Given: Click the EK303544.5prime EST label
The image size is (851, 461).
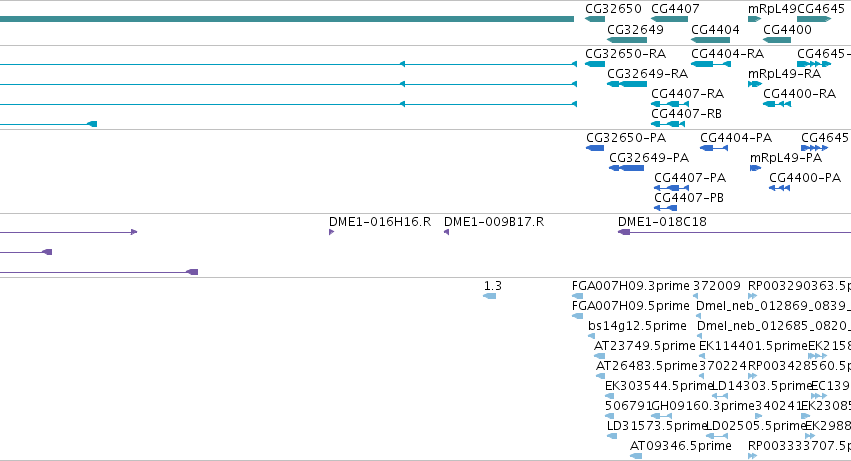Looking at the screenshot, I should [658, 386].
